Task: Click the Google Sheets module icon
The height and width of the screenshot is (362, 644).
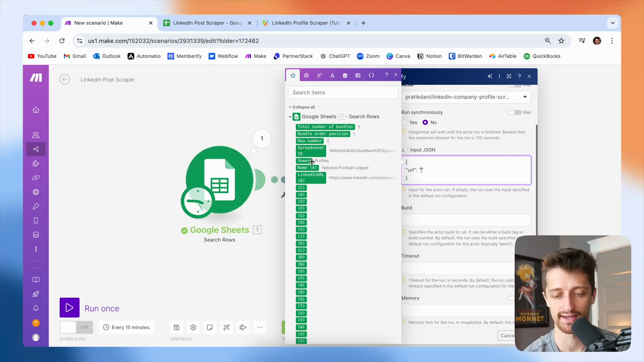Action: (x=219, y=179)
